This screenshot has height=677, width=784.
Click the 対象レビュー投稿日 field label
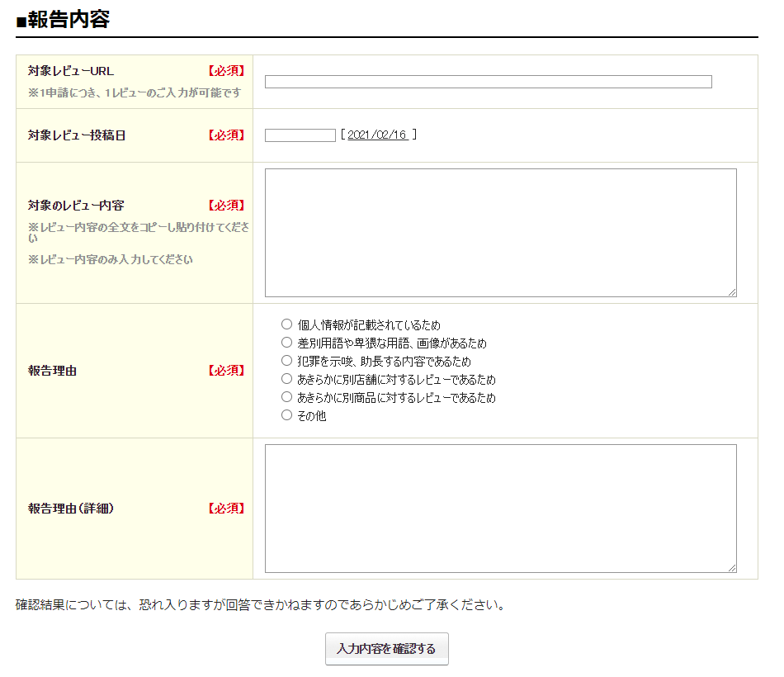tap(77, 135)
